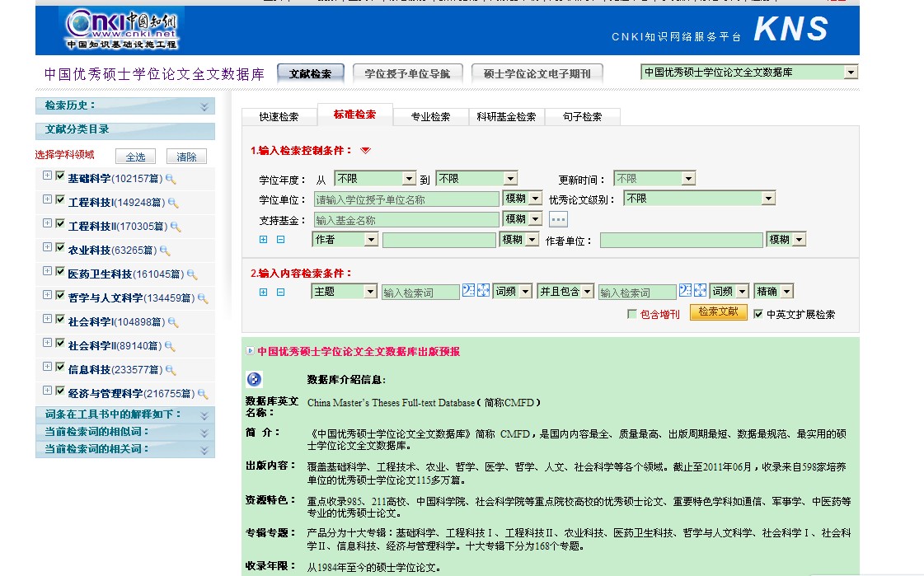Click the 检索文献 search button

[718, 311]
